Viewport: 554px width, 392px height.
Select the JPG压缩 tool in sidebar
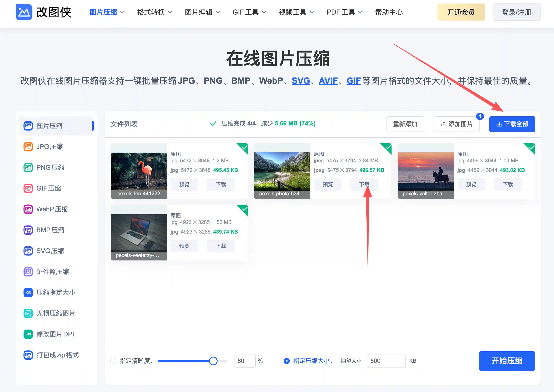coord(49,147)
